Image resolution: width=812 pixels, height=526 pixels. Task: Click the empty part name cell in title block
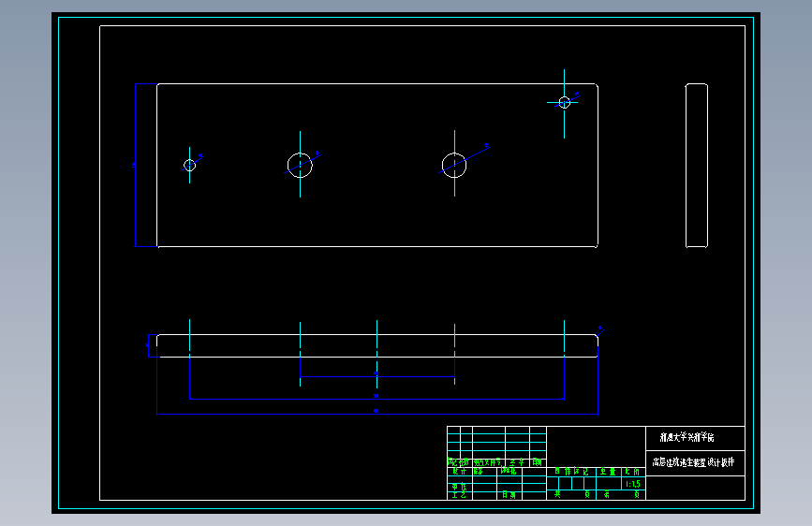(596, 446)
